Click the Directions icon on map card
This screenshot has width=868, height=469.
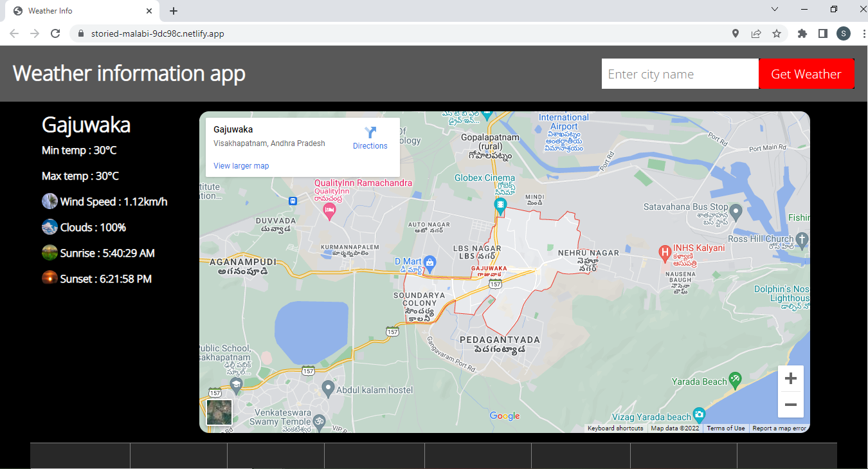click(370, 133)
